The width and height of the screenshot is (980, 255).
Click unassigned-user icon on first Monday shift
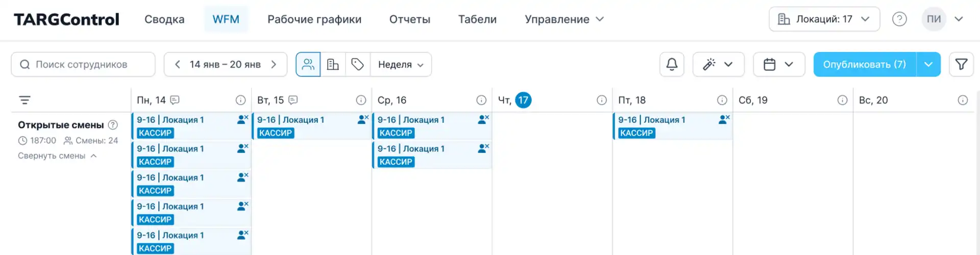tap(242, 119)
